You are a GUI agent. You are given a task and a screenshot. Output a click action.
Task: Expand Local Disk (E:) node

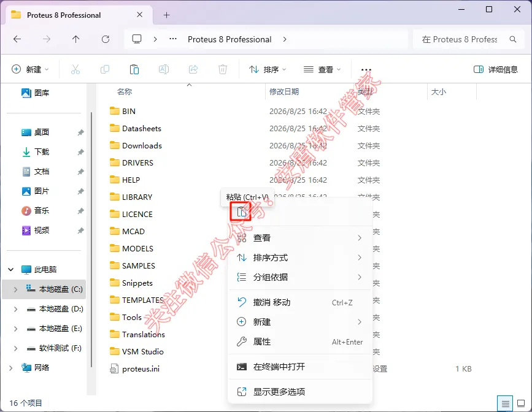coord(15,329)
